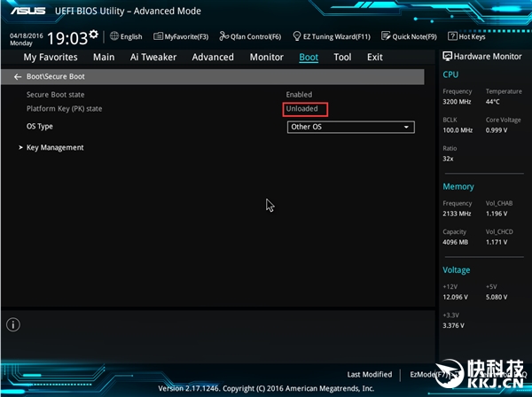This screenshot has height=397, width=532.
Task: Click the info icon at bottom left
Action: point(13,325)
